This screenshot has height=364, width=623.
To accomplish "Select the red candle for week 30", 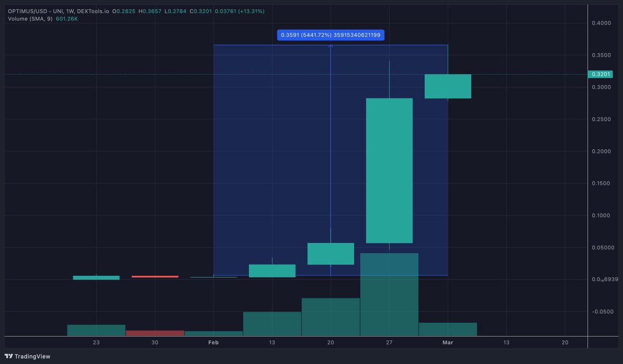I will pyautogui.click(x=155, y=277).
